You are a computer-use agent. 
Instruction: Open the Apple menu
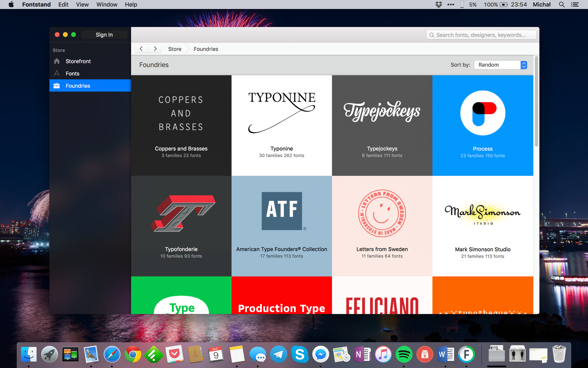click(11, 4)
